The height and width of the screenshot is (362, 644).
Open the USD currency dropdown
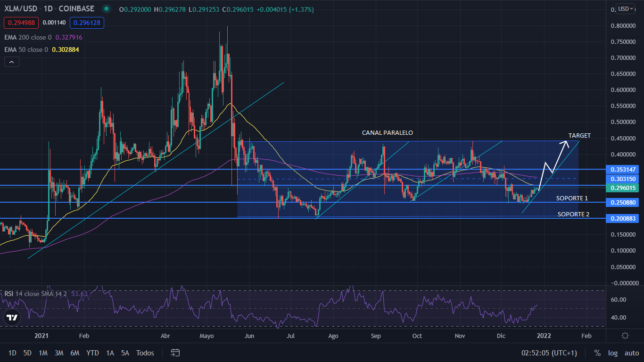point(625,8)
